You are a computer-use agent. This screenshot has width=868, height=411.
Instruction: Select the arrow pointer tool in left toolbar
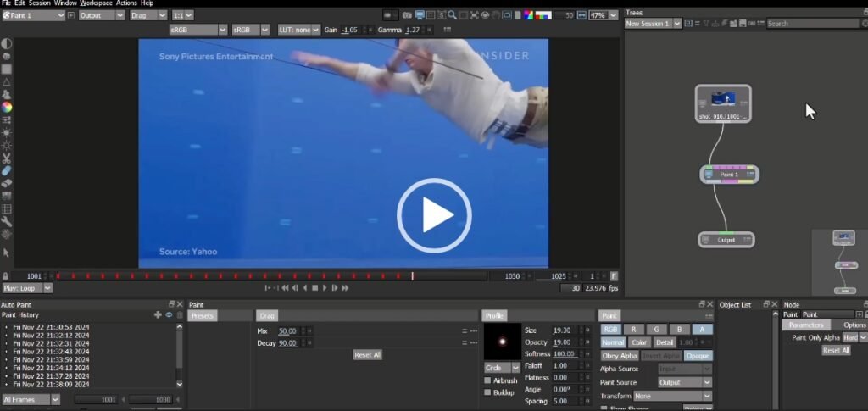coord(6,253)
